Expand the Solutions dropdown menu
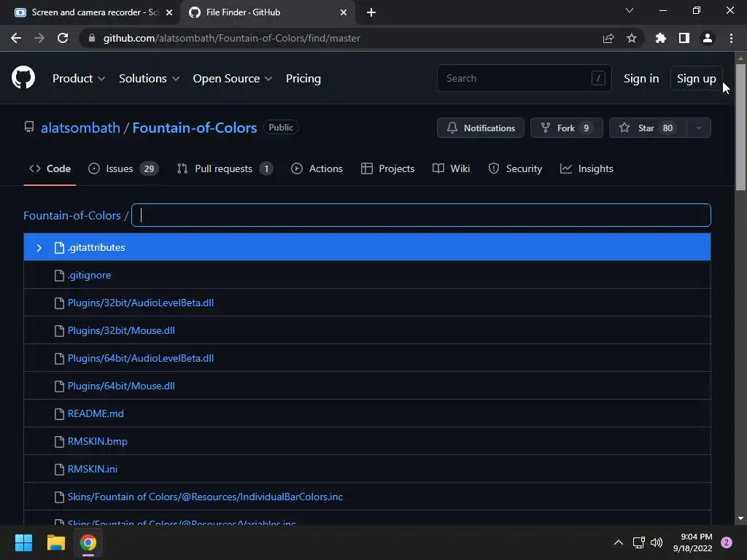The image size is (747, 560). tap(149, 79)
